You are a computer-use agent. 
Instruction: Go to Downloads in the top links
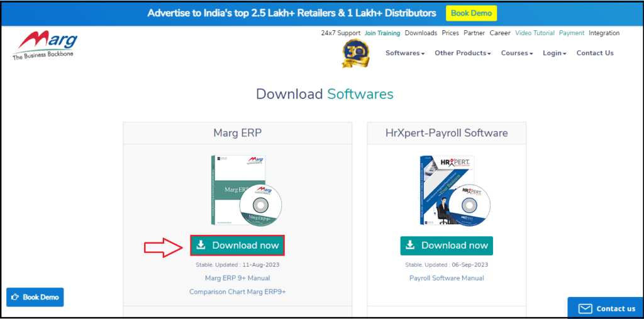pyautogui.click(x=421, y=33)
